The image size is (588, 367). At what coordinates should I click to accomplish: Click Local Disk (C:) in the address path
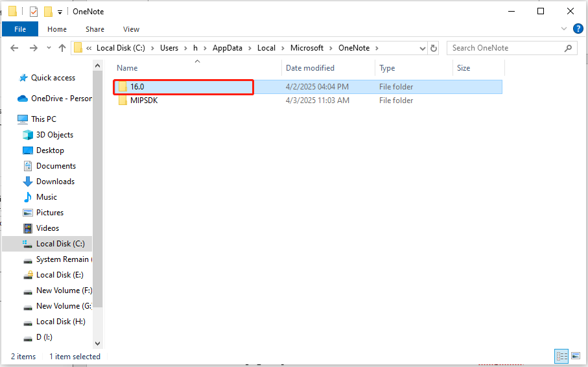pos(121,48)
